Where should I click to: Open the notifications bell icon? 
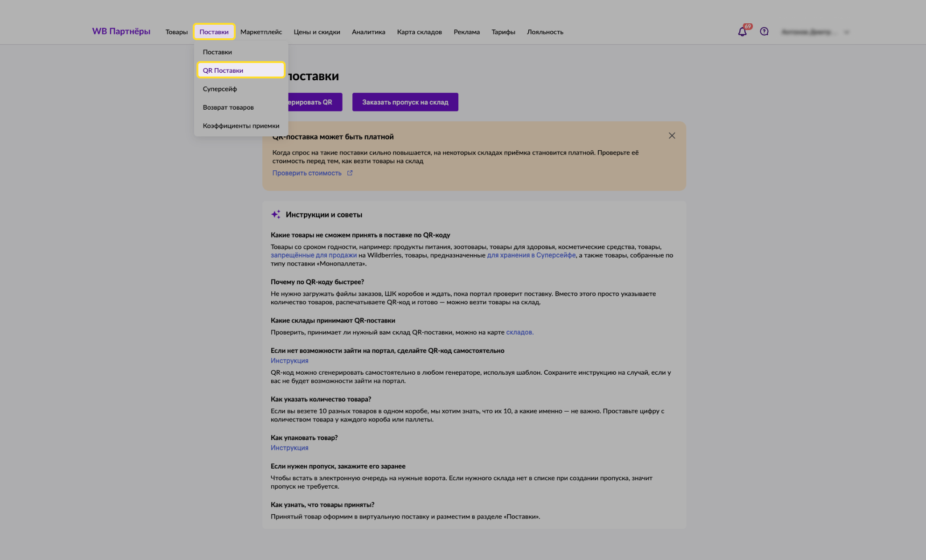tap(742, 32)
